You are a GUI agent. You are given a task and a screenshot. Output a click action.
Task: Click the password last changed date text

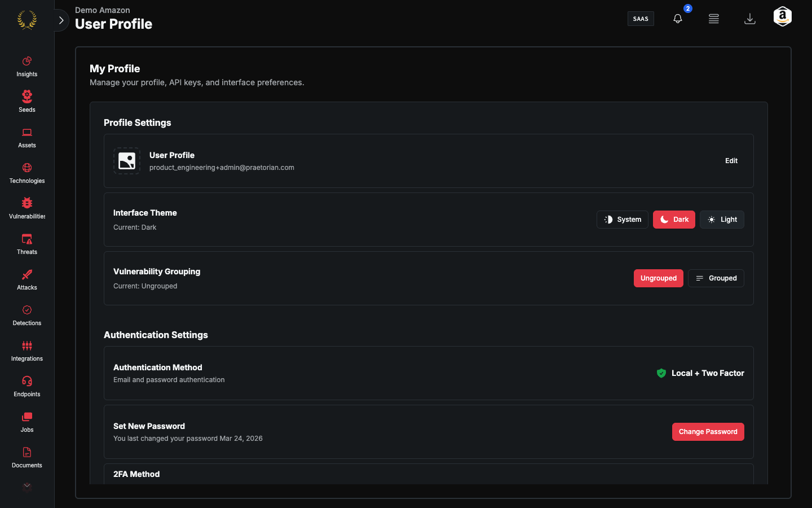click(188, 439)
